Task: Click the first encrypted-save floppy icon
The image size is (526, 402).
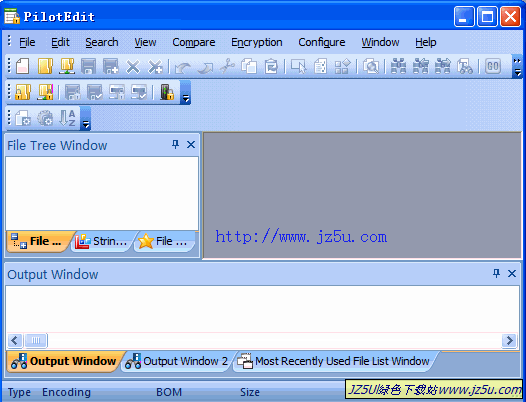Action: (72, 92)
